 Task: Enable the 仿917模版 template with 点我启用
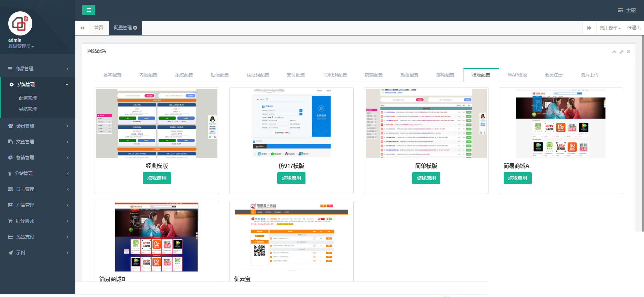pos(291,178)
